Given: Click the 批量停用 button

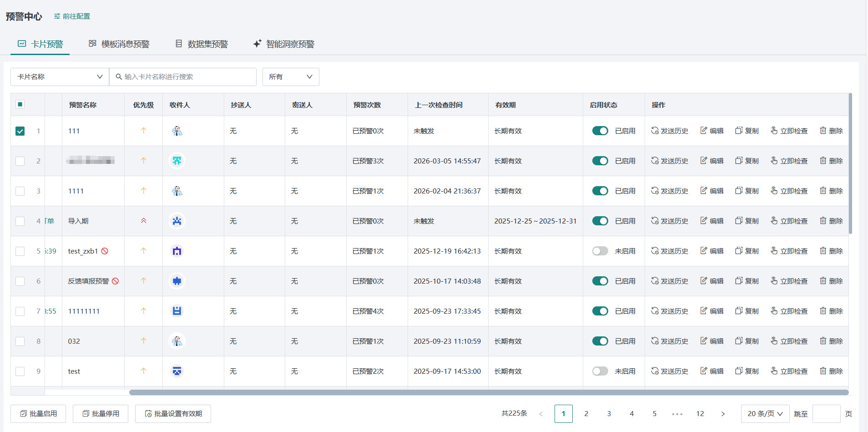Looking at the screenshot, I should pyautogui.click(x=101, y=414).
